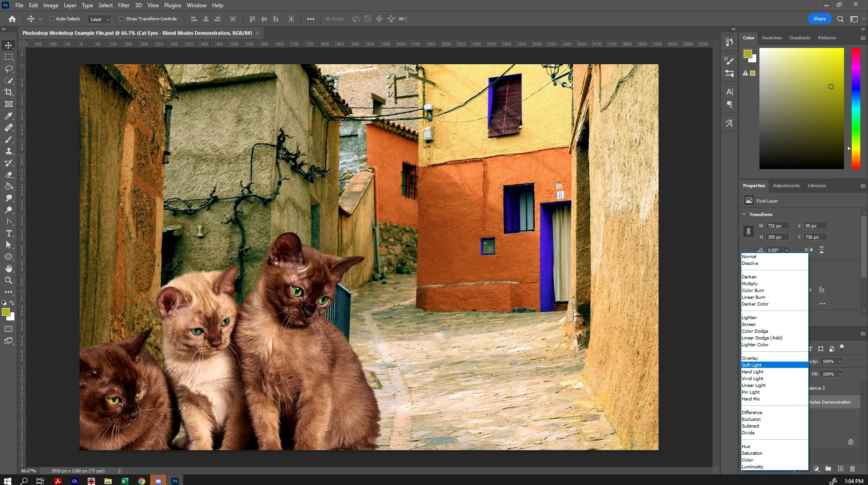Image resolution: width=868 pixels, height=485 pixels.
Task: Select the Move tool in the toolbar
Action: coord(9,45)
